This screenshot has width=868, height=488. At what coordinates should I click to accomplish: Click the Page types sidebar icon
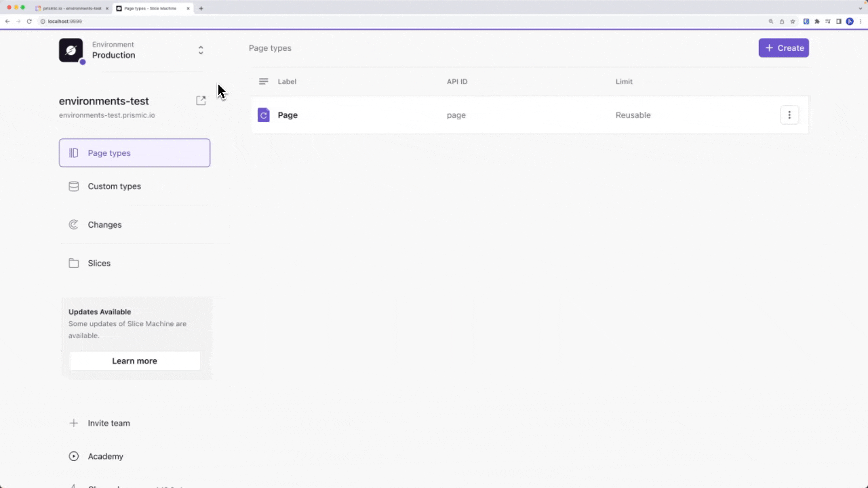74,153
